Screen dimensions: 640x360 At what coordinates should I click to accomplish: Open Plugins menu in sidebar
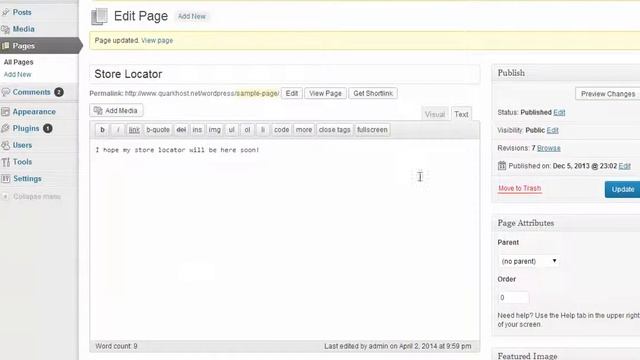point(26,128)
